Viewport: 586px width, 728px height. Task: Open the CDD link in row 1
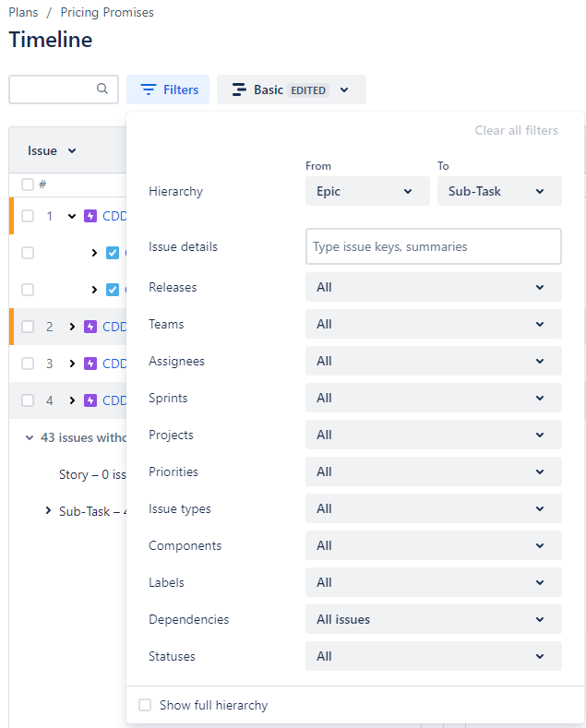coord(114,216)
